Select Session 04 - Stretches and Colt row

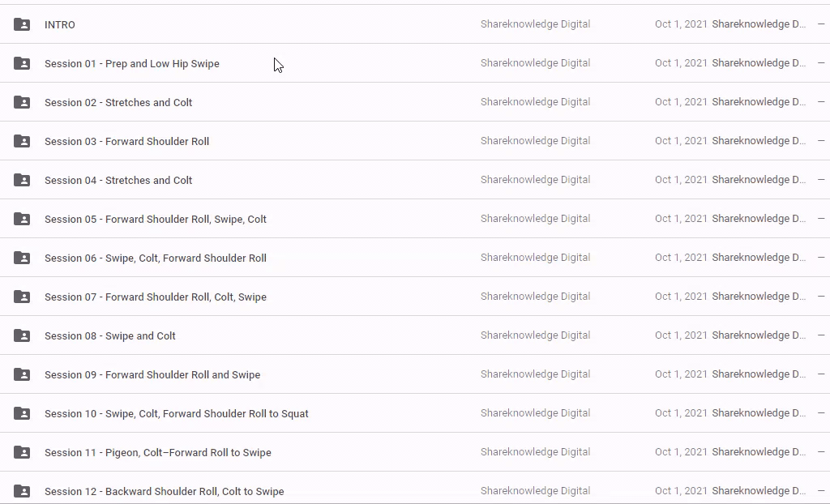tap(415, 180)
